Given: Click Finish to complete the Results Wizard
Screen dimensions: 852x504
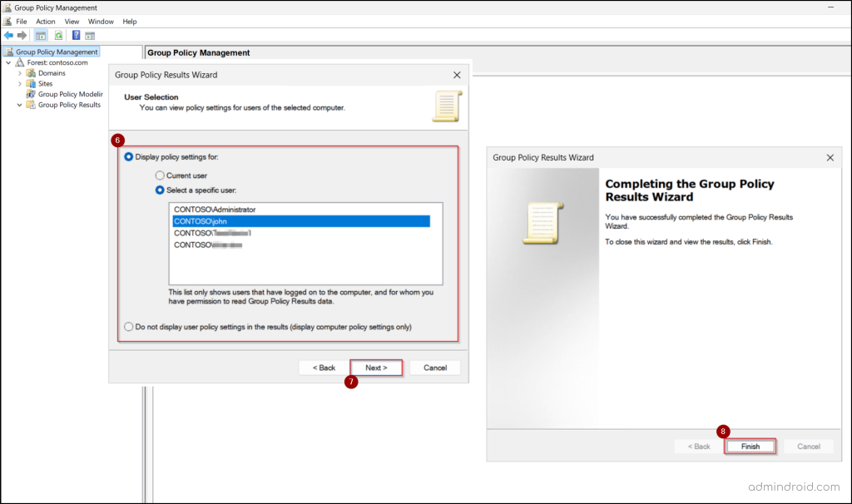Looking at the screenshot, I should 750,446.
